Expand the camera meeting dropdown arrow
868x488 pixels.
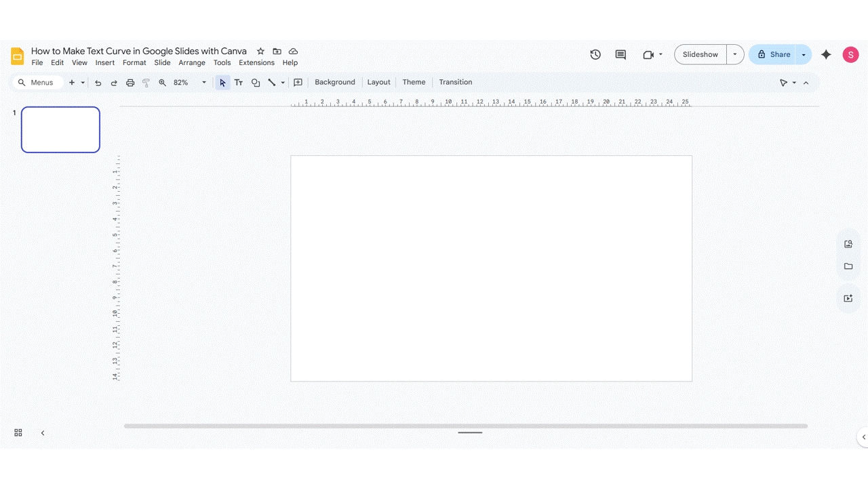point(660,55)
